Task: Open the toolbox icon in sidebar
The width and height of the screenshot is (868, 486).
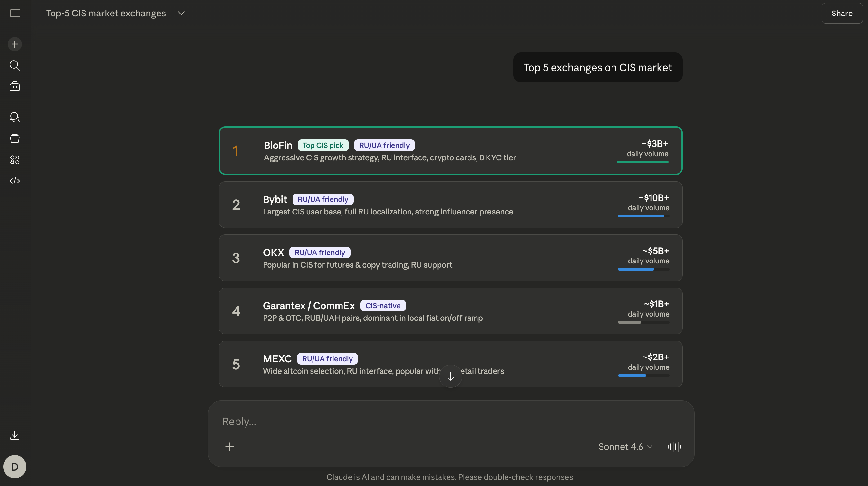Action: tap(15, 87)
